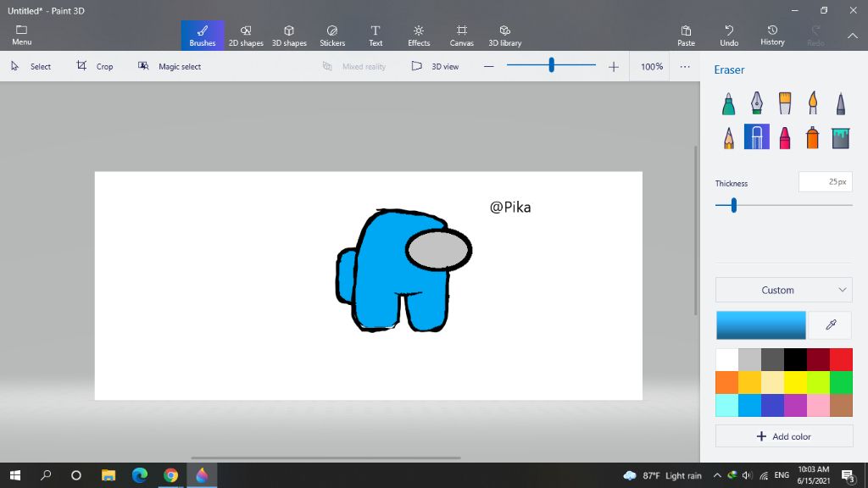Open the Text tab
The image size is (868, 488).
pyautogui.click(x=376, y=36)
